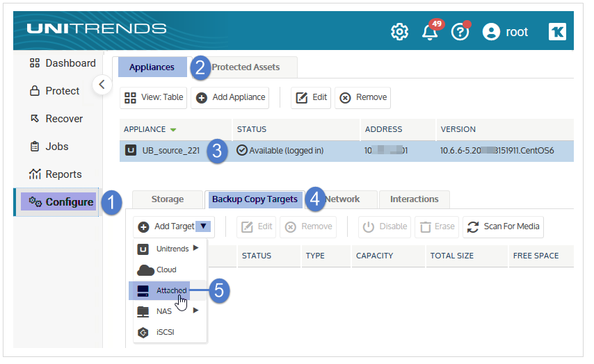Expand the NAS submenu arrow

pos(196,311)
